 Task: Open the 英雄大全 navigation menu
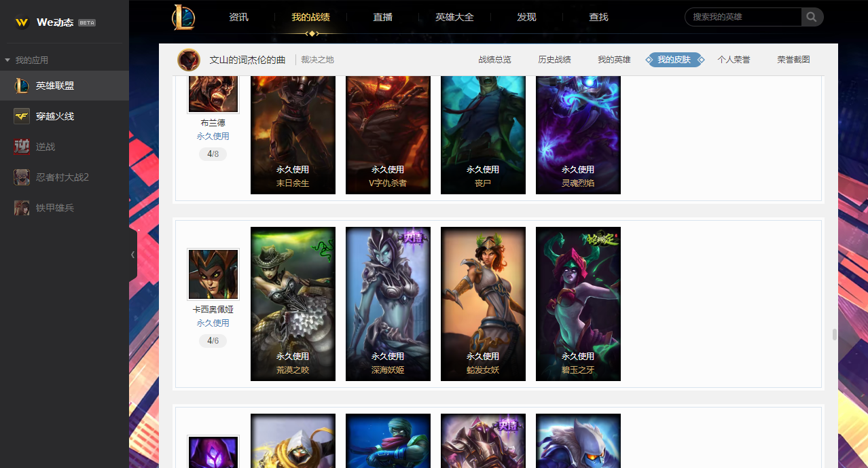click(x=454, y=17)
